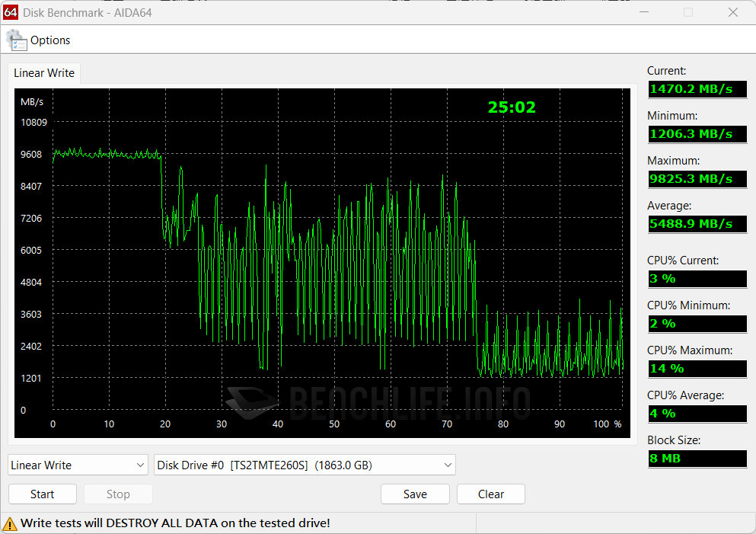The width and height of the screenshot is (756, 534).
Task: Close the Disk Benchmark window
Action: tap(733, 12)
